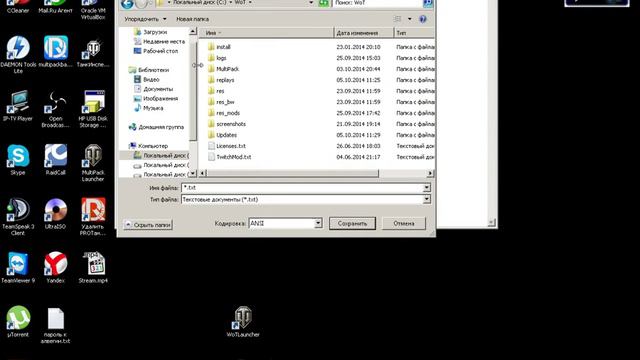The image size is (640, 360).
Task: Click the dialog help question-mark icon
Action: (423, 19)
